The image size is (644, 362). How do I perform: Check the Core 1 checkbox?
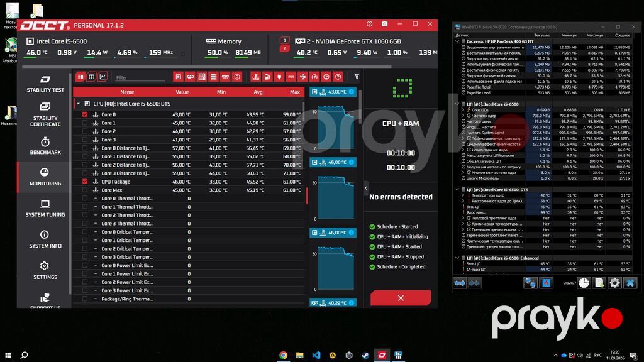pos(85,123)
